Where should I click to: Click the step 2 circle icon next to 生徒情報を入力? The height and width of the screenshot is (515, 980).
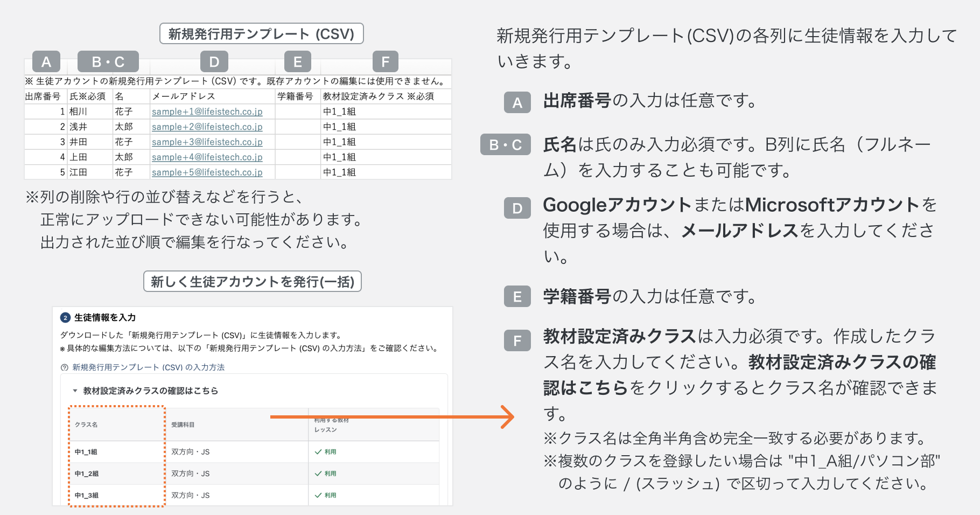(x=66, y=318)
